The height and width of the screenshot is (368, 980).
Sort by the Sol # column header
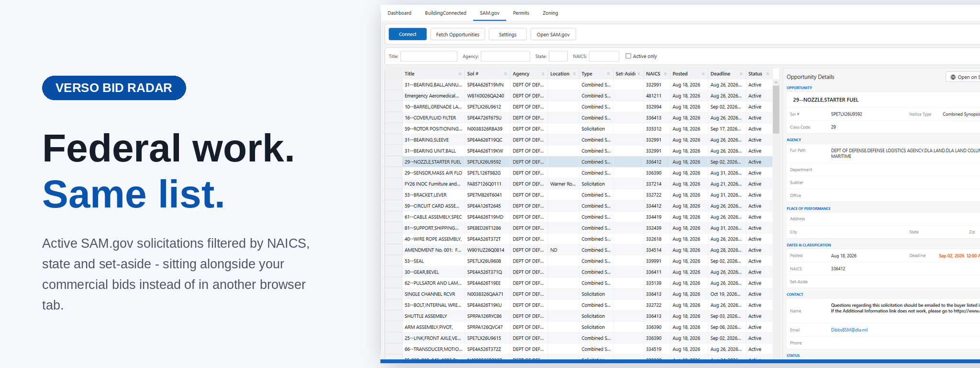click(473, 74)
